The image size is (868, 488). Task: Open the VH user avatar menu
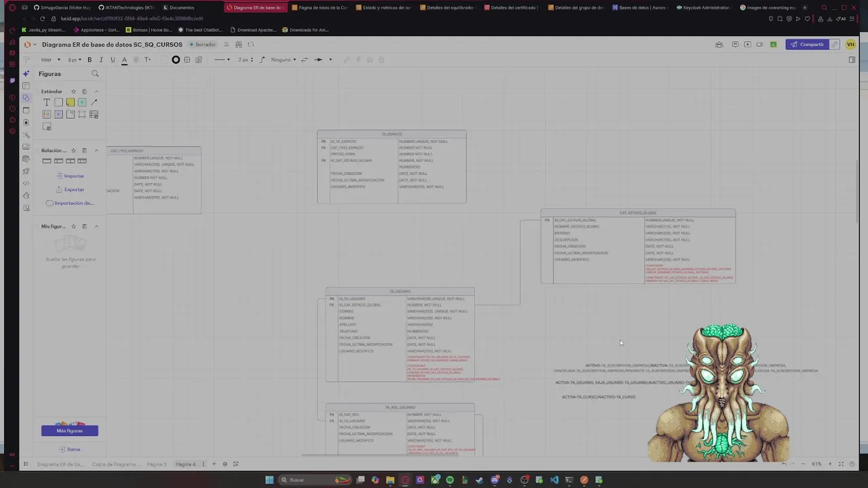pyautogui.click(x=850, y=45)
